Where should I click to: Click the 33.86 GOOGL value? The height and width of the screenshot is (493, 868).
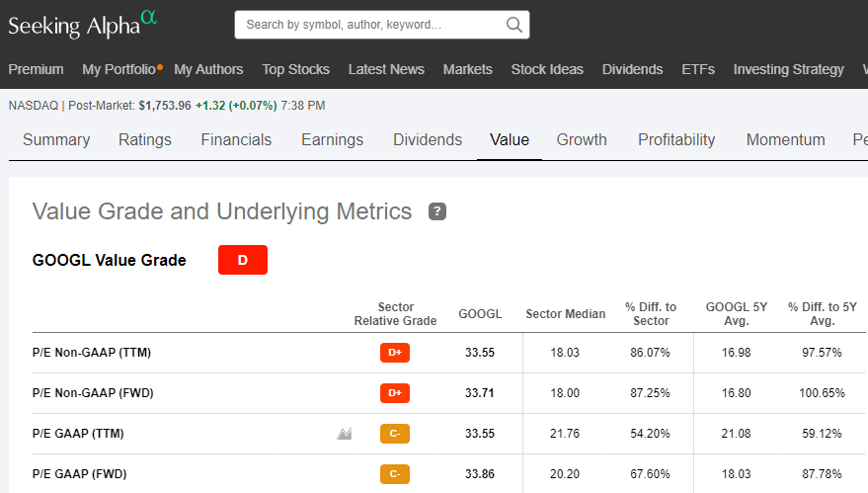click(480, 473)
